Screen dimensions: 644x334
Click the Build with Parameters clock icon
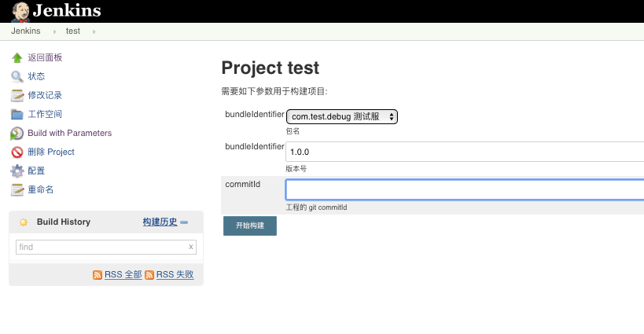[17, 134]
